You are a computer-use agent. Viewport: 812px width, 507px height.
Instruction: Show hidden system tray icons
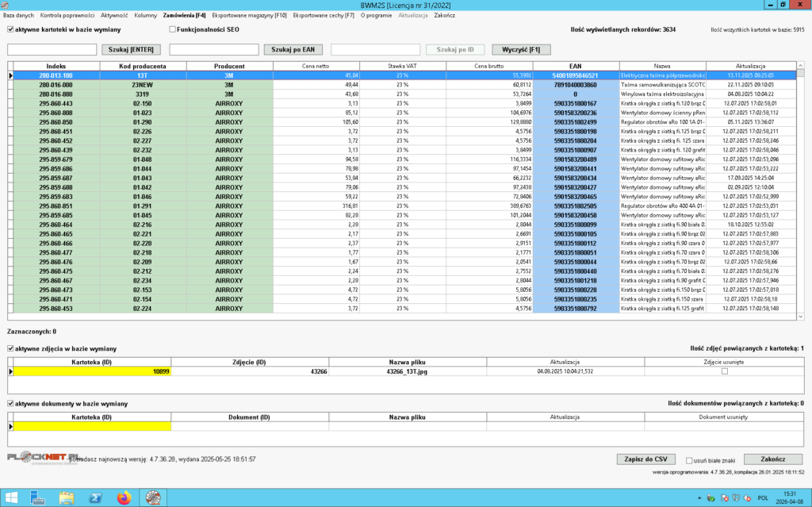click(x=699, y=498)
